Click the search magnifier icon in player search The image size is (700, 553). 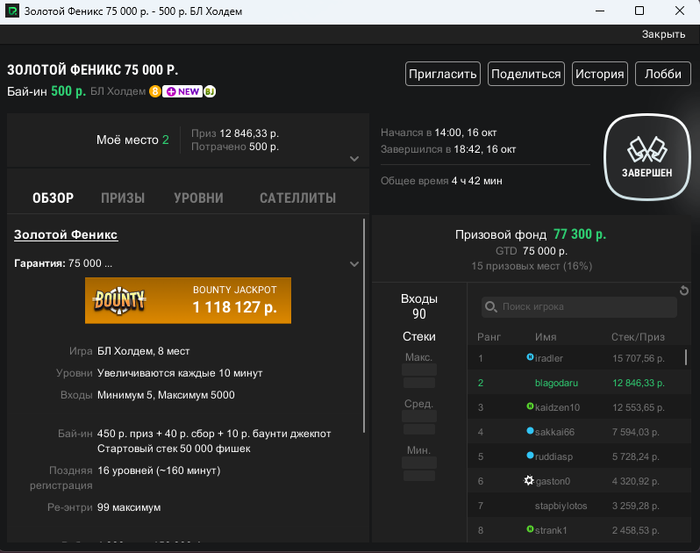click(x=491, y=307)
